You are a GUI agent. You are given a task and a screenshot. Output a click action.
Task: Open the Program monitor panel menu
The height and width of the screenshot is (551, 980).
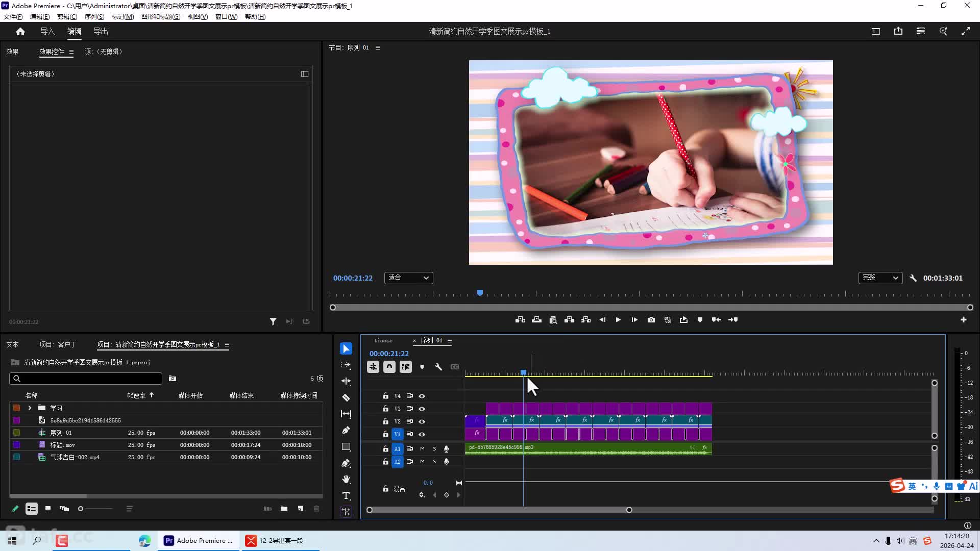click(378, 47)
